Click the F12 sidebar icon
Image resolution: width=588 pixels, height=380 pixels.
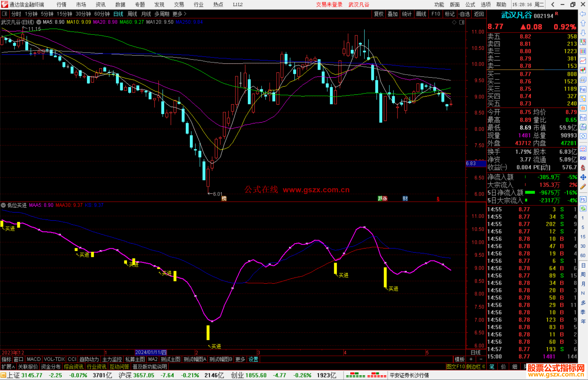click(x=583, y=118)
